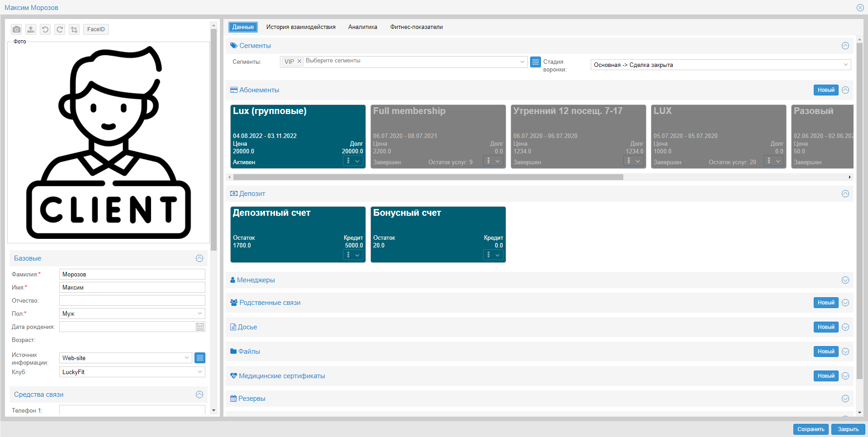The image size is (868, 437).
Task: Select the crop photo icon
Action: pos(74,29)
